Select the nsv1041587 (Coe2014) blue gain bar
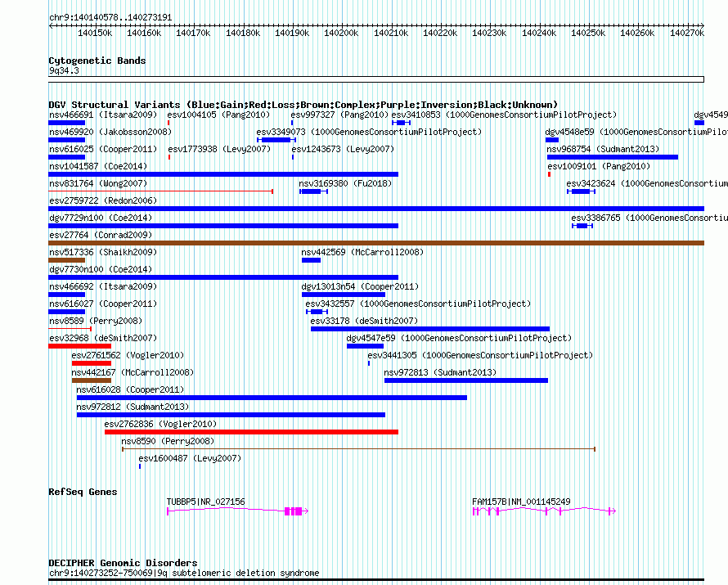Image resolution: width=728 pixels, height=585 pixels. point(223,174)
